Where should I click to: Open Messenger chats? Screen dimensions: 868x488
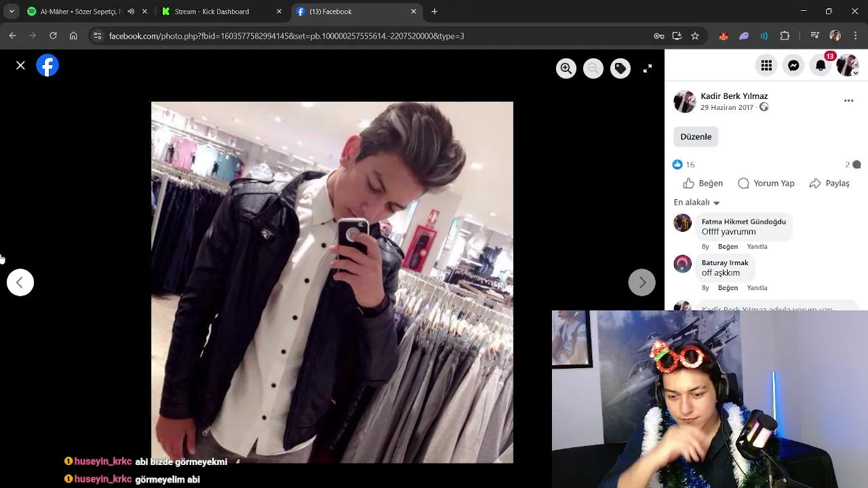point(793,66)
